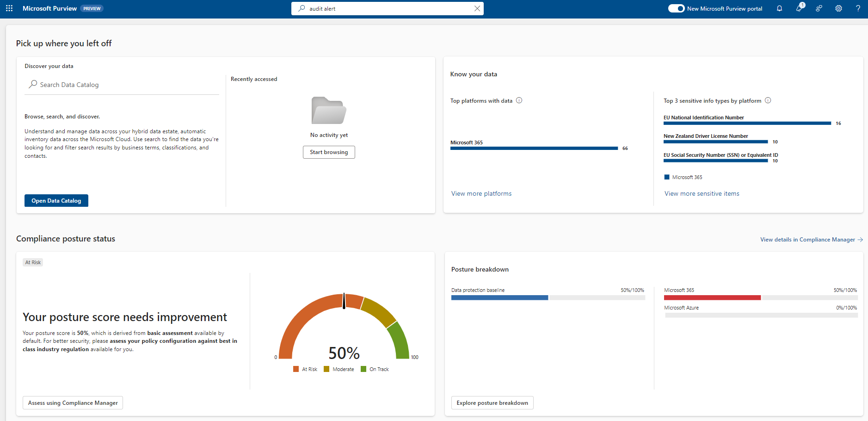This screenshot has height=421, width=868.
Task: Click into Search Data Catalog field
Action: click(125, 85)
